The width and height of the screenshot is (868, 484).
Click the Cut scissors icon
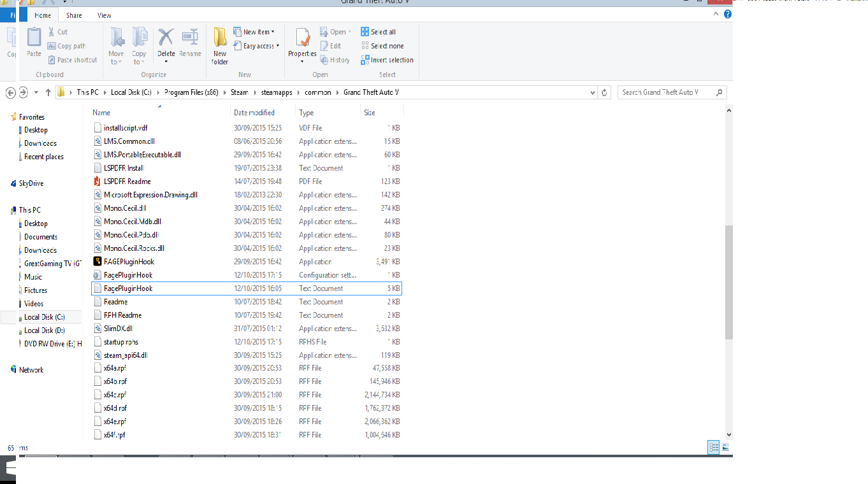[52, 32]
